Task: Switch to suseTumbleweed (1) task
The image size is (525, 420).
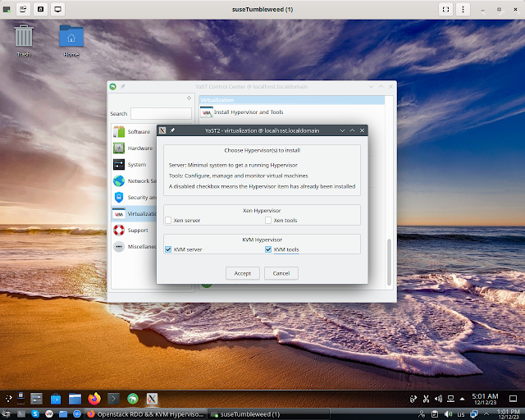Action: pos(268,414)
